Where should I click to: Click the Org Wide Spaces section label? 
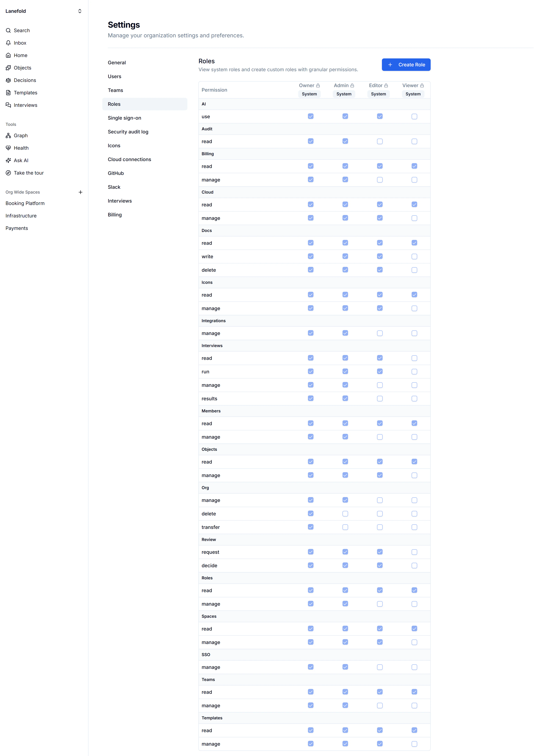click(x=23, y=192)
